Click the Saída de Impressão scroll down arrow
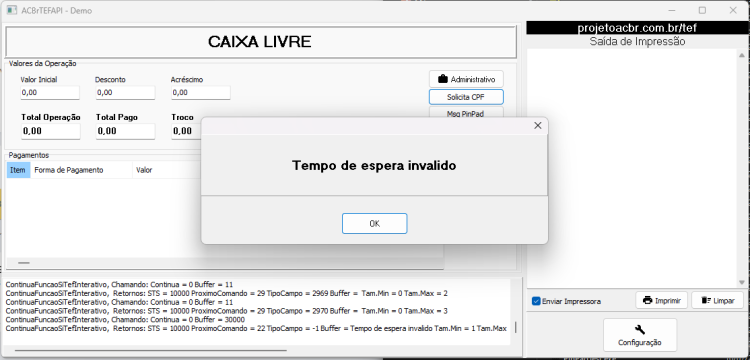The width and height of the screenshot is (750, 360). point(742,283)
